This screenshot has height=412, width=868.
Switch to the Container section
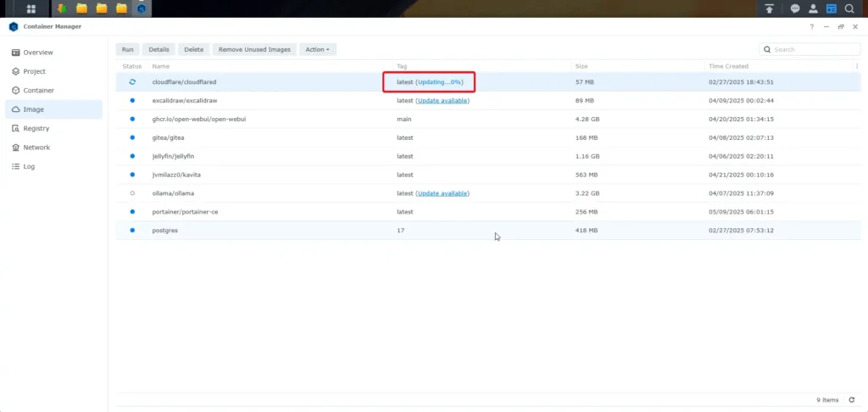(x=53, y=90)
